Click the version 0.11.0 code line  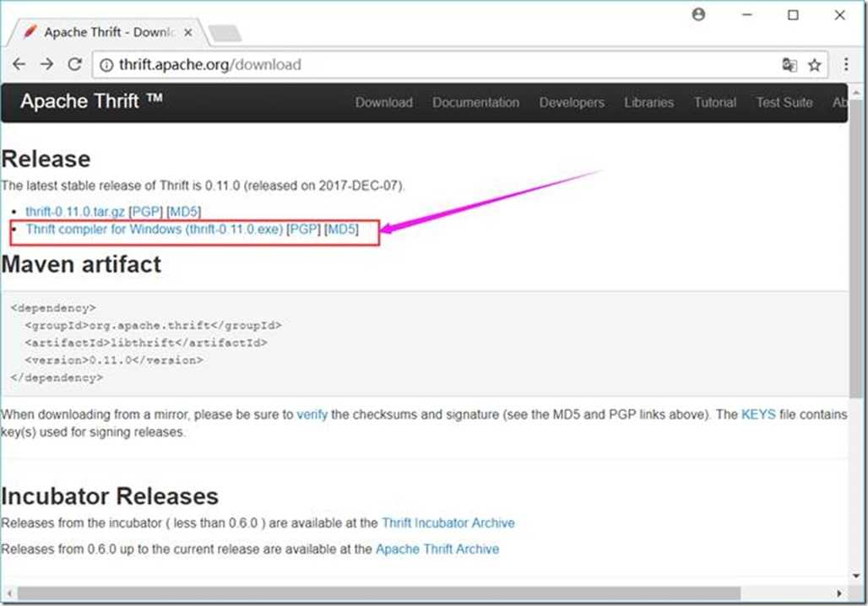tap(114, 360)
